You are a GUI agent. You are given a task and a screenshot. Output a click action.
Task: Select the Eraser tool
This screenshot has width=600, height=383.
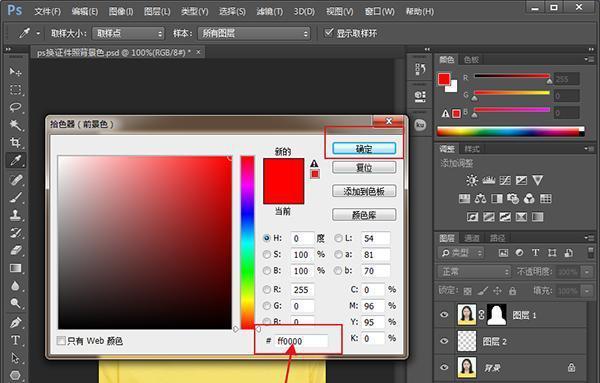coord(15,250)
